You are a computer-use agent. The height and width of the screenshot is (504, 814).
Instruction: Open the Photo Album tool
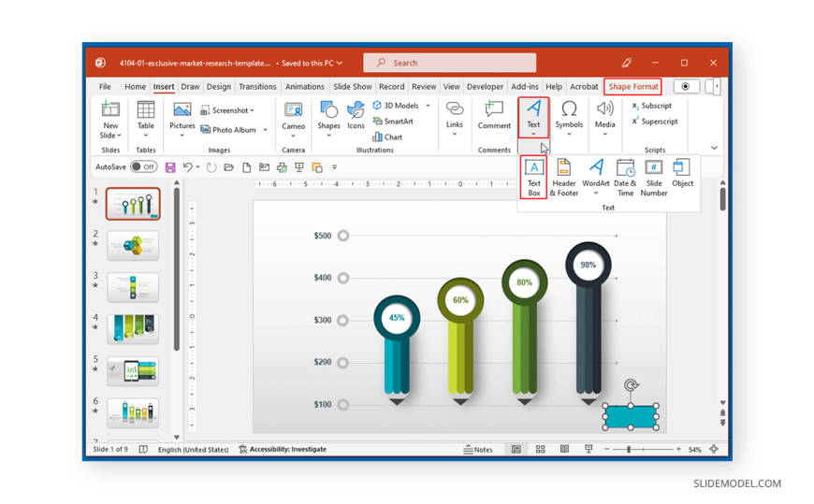click(x=228, y=130)
